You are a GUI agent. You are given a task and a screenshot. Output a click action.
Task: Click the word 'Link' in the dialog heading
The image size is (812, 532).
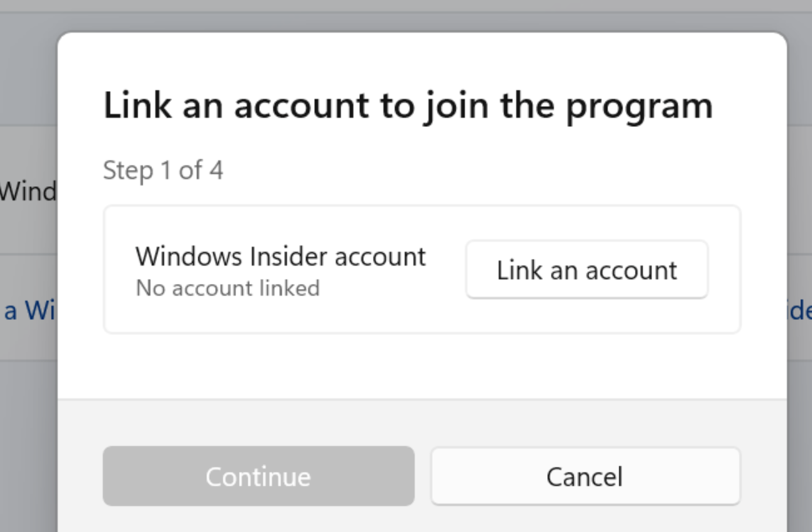tap(138, 105)
